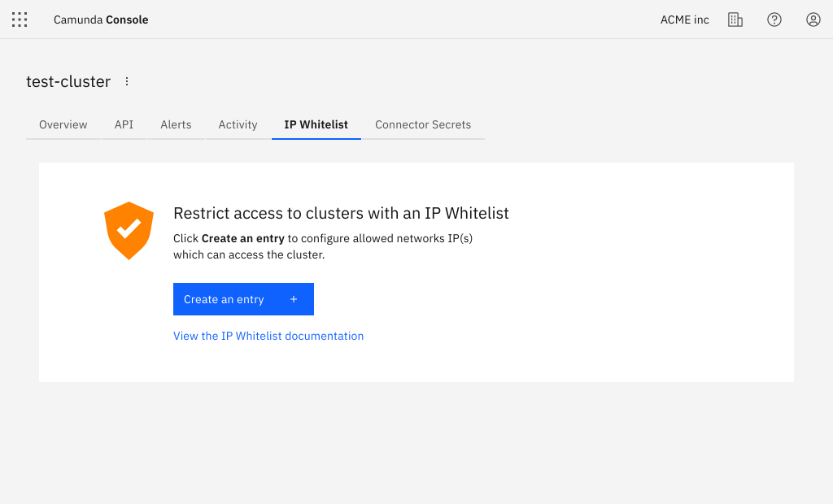
Task: Click the Restrict access to clusters heading
Action: coord(341,213)
